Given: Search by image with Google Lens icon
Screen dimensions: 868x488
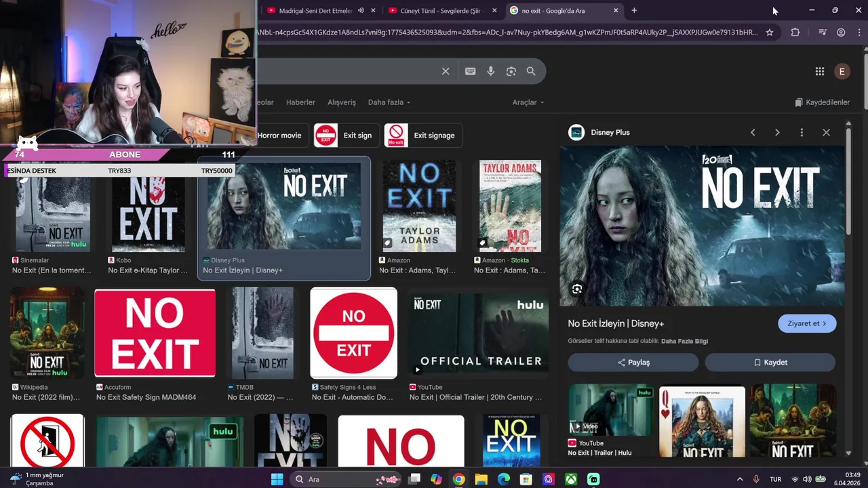Looking at the screenshot, I should click(511, 71).
